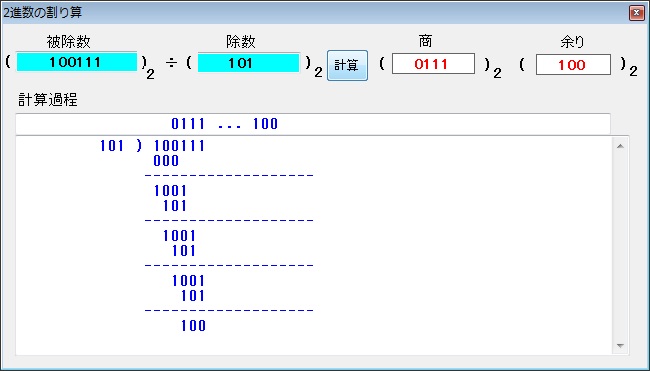Click the '000' subtraction row
This screenshot has height=371, width=650.
(x=166, y=161)
